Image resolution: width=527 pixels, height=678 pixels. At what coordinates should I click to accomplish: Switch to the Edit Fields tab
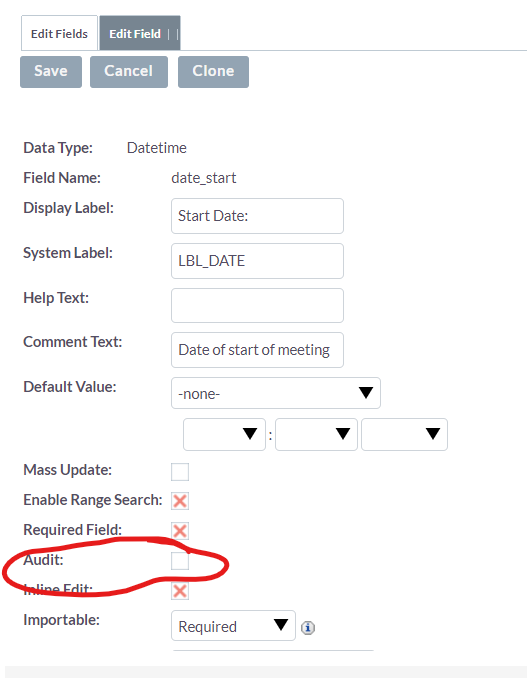coord(59,33)
